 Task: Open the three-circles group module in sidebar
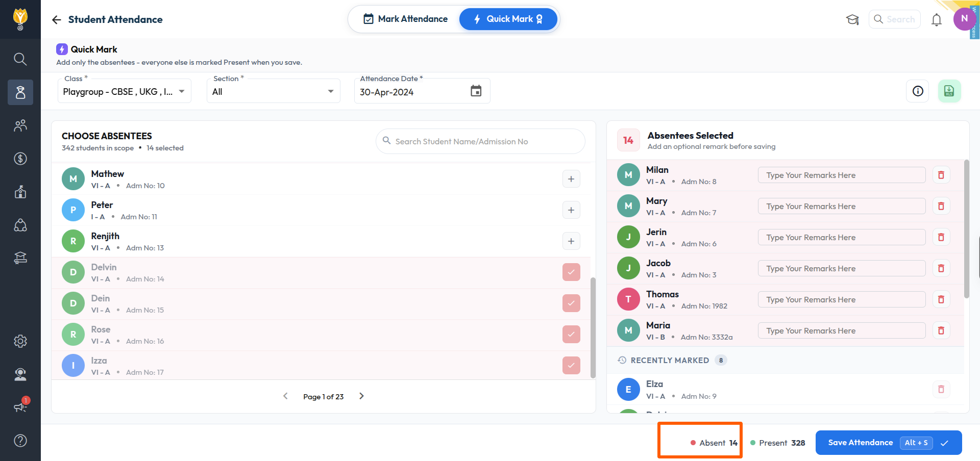pyautogui.click(x=20, y=225)
